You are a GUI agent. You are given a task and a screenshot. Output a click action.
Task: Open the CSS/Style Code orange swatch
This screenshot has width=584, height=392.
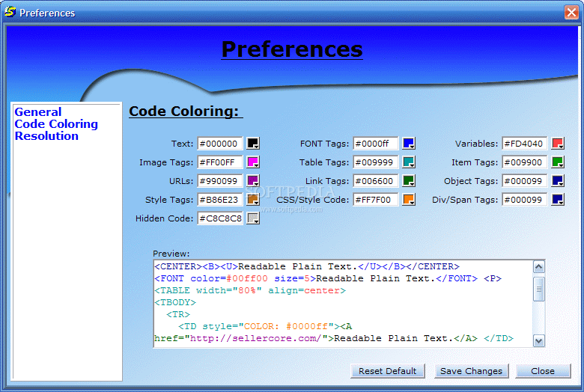point(409,200)
